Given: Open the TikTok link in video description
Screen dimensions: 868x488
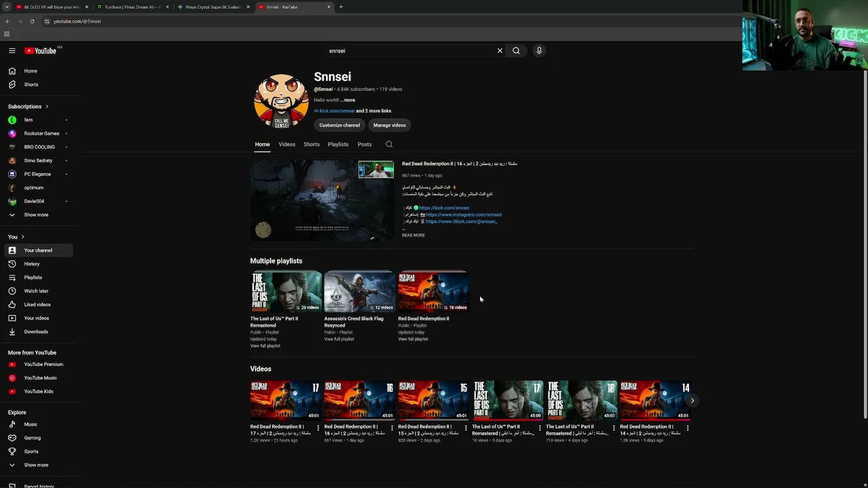Looking at the screenshot, I should point(461,222).
